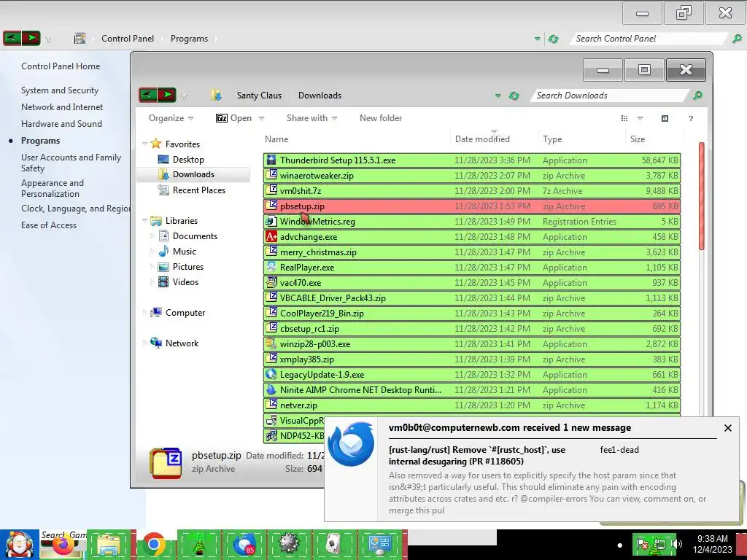Viewport: 747px width, 560px height.
Task: Click the taskbar clock showing 9:38 AM
Action: click(x=712, y=544)
